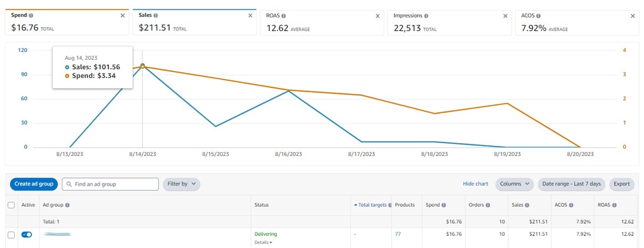Image resolution: width=644 pixels, height=248 pixels.
Task: Select all ad groups with header checkbox
Action: (x=11, y=205)
